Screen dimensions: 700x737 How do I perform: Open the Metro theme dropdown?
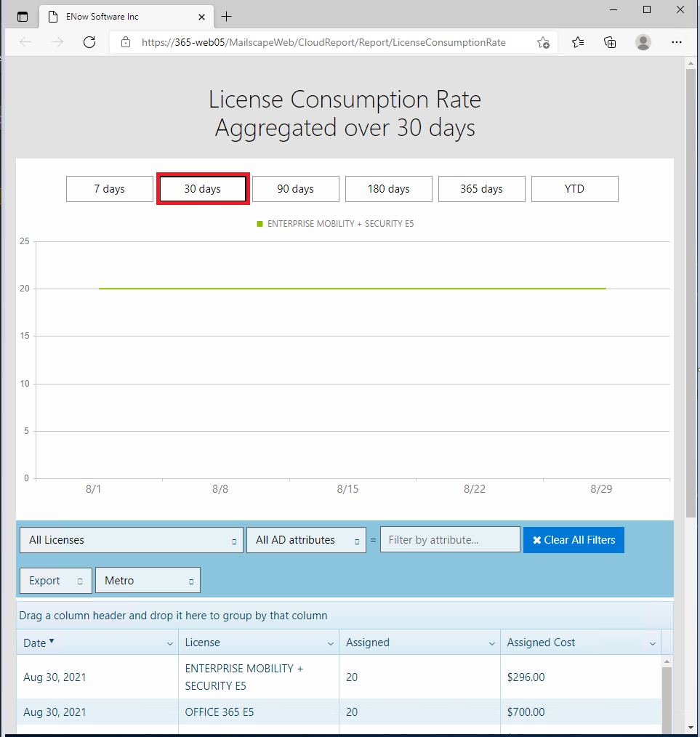[148, 581]
